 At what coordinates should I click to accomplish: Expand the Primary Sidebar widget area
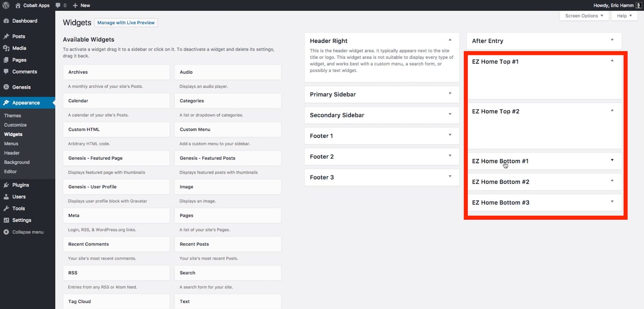(450, 94)
